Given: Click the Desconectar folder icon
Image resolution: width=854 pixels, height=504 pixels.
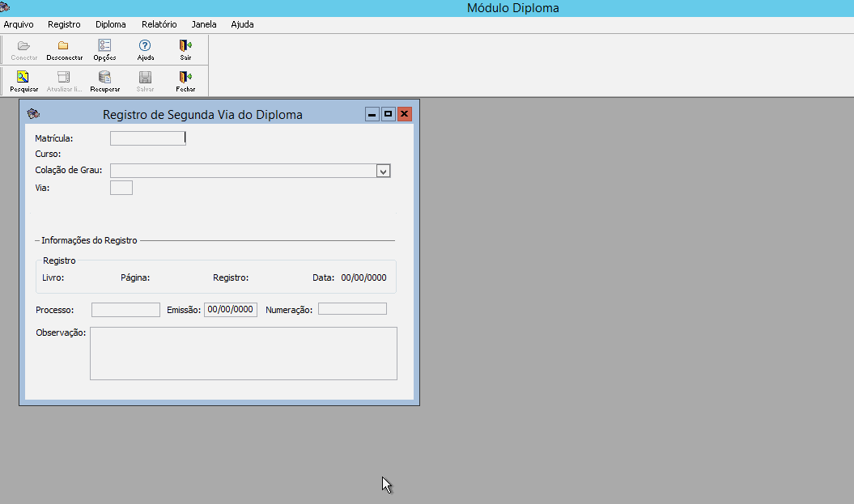Looking at the screenshot, I should coord(64,46).
